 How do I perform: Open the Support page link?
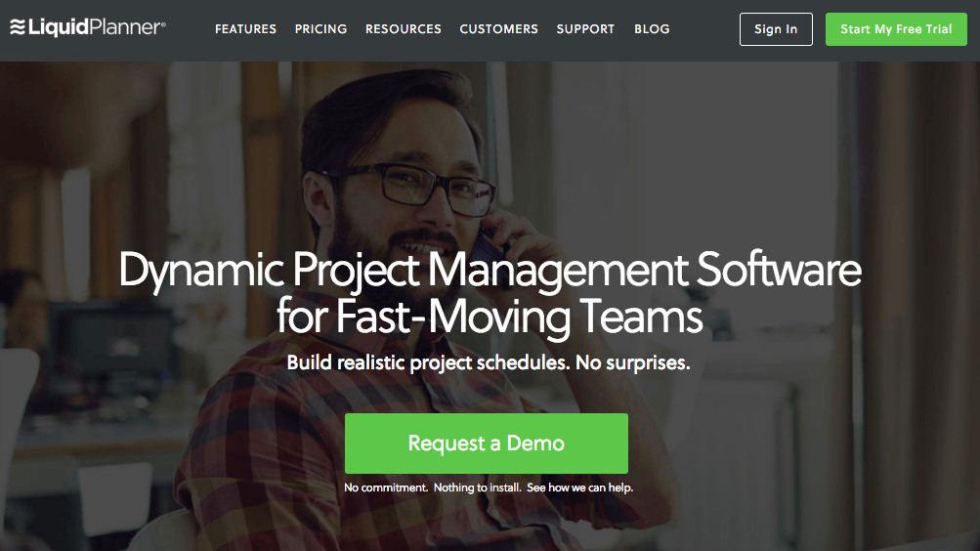click(585, 29)
